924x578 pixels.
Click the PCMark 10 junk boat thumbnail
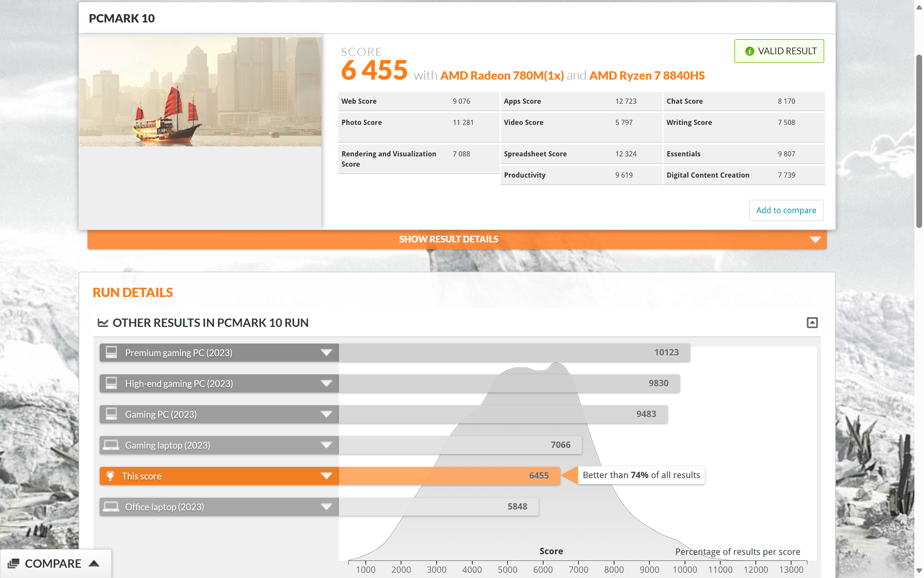click(200, 92)
